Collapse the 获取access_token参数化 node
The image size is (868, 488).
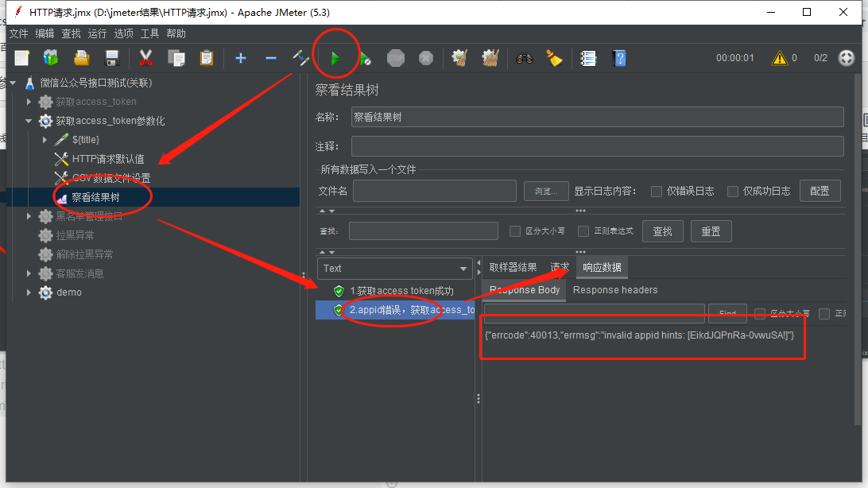29,121
